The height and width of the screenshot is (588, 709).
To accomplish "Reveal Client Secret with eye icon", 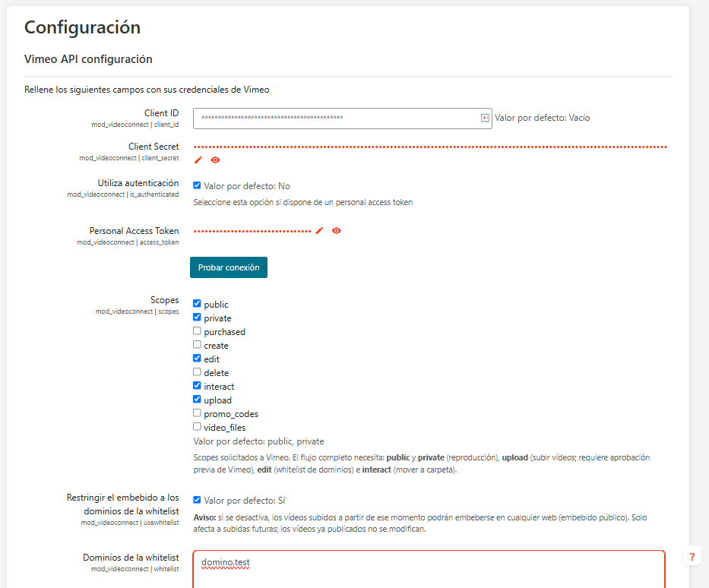I will pos(215,160).
